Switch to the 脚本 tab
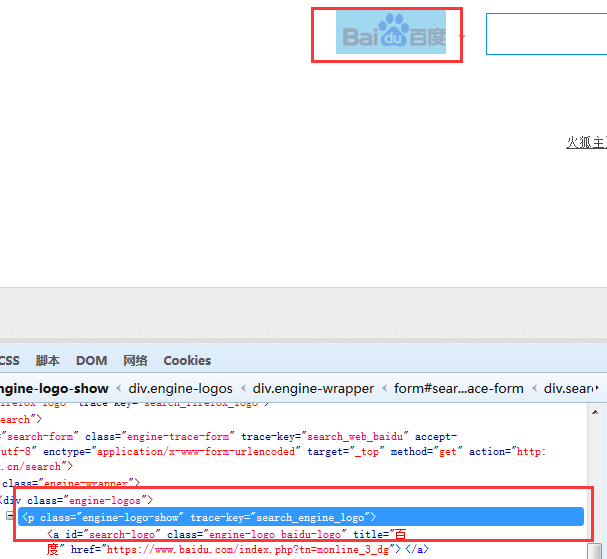Screen dimensions: 607x559 [x=48, y=360]
